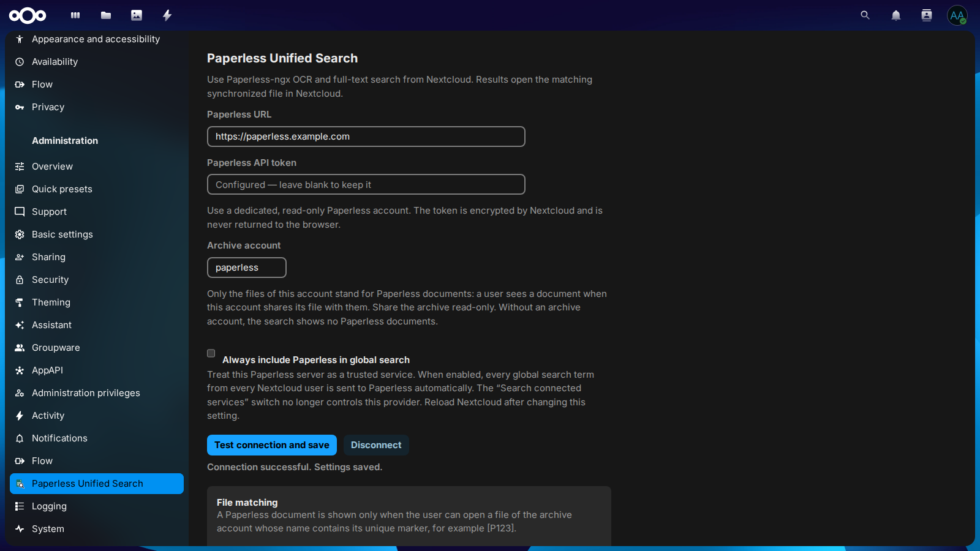This screenshot has width=980, height=551.
Task: Click the Basic settings gear icon
Action: click(20, 234)
